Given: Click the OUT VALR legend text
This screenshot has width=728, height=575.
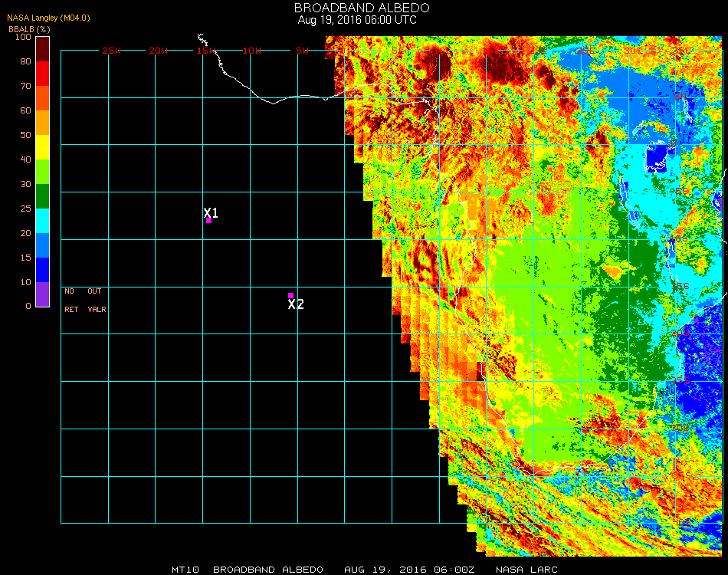Looking at the screenshot, I should point(96,301).
